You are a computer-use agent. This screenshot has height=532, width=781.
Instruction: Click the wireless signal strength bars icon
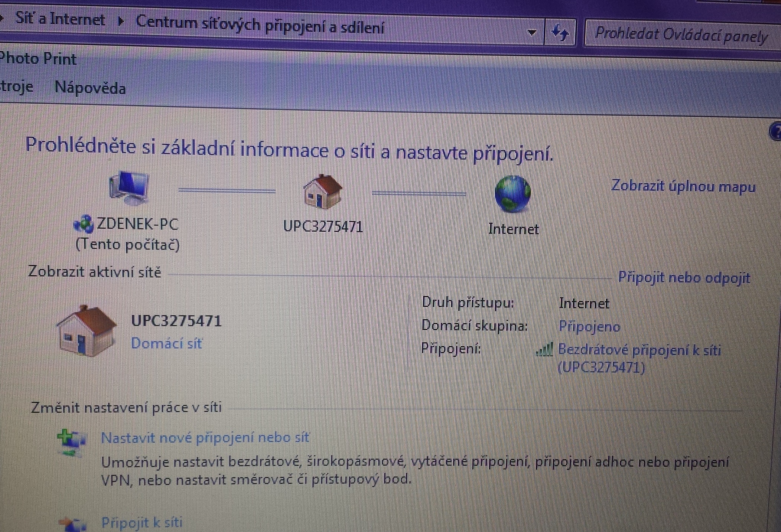tap(544, 349)
